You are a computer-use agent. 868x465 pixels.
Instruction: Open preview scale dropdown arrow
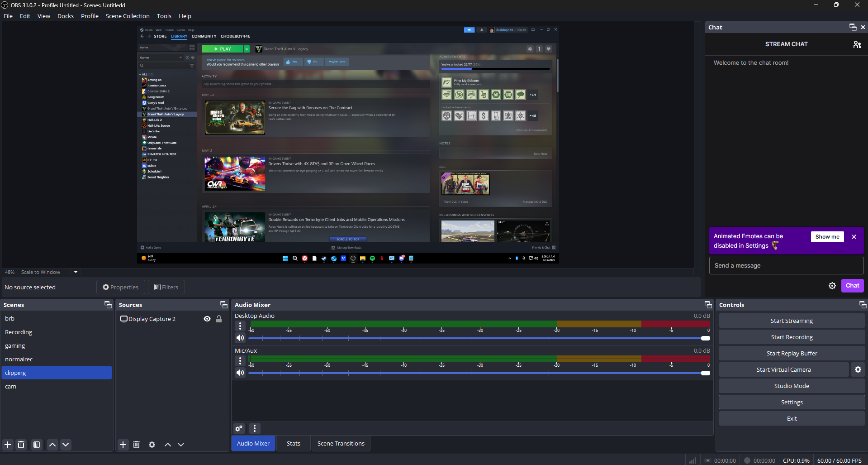pos(76,272)
